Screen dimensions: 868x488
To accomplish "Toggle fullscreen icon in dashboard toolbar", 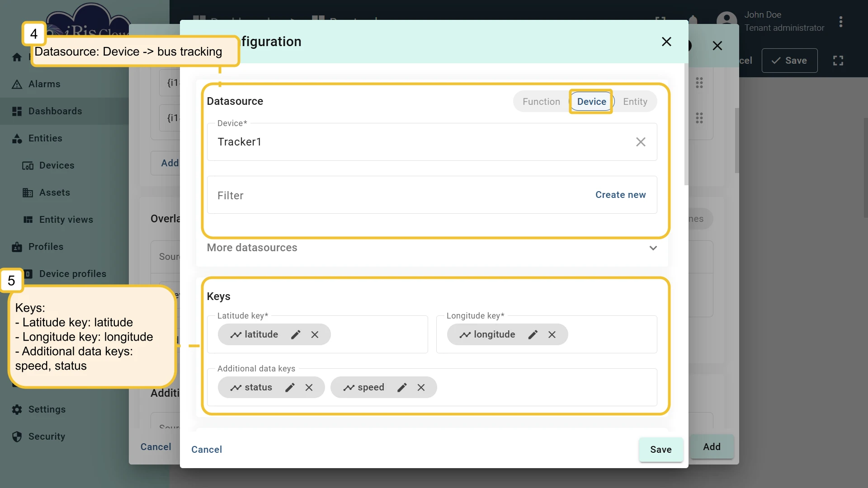I will (x=838, y=61).
